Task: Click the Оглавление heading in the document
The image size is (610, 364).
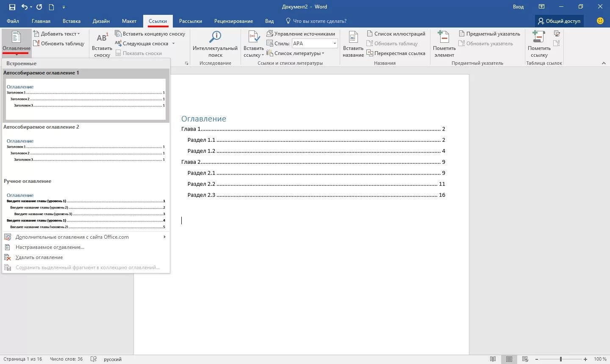Action: pos(204,119)
